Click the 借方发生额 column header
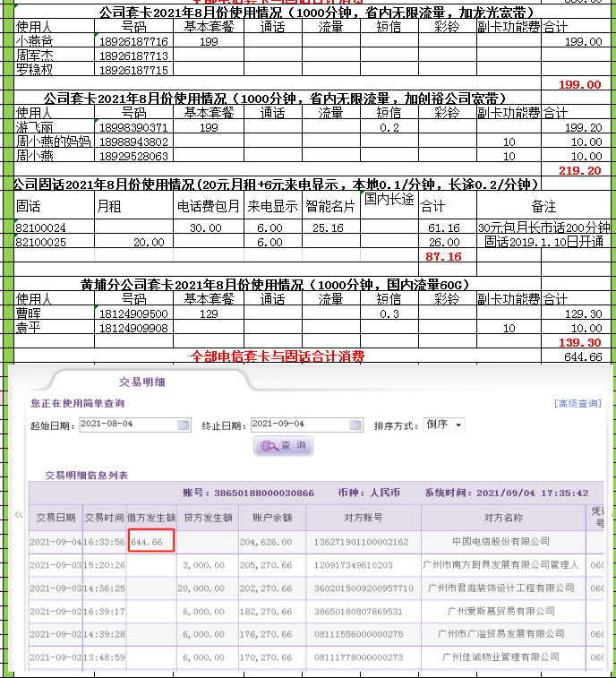 click(154, 517)
